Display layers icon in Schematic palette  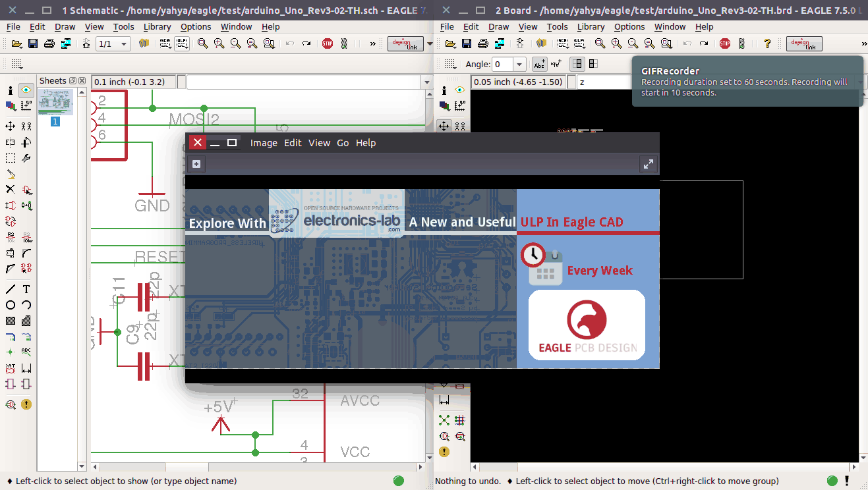[11, 106]
